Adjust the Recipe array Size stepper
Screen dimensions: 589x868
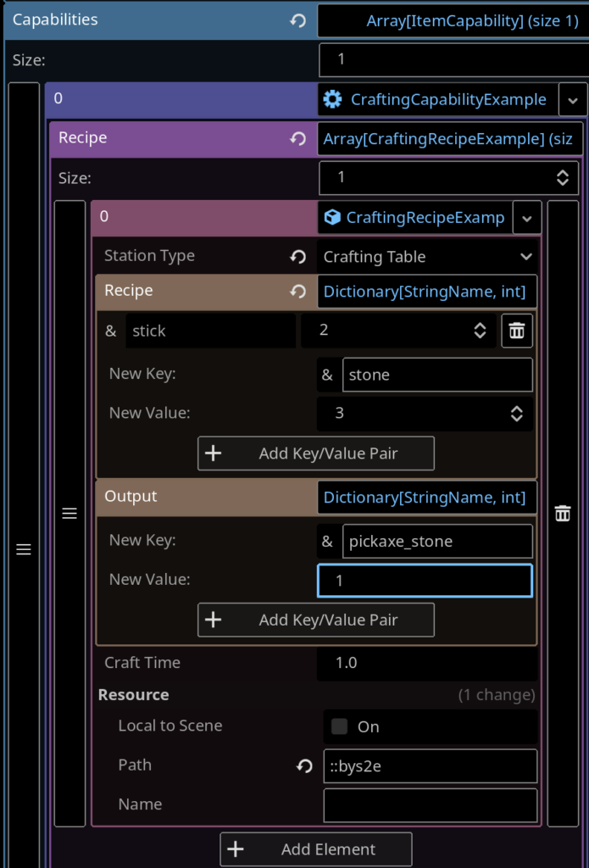click(561, 177)
